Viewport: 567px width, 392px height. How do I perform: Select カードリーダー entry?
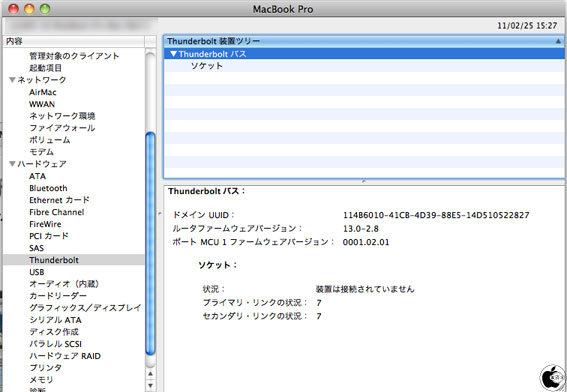coord(58,296)
